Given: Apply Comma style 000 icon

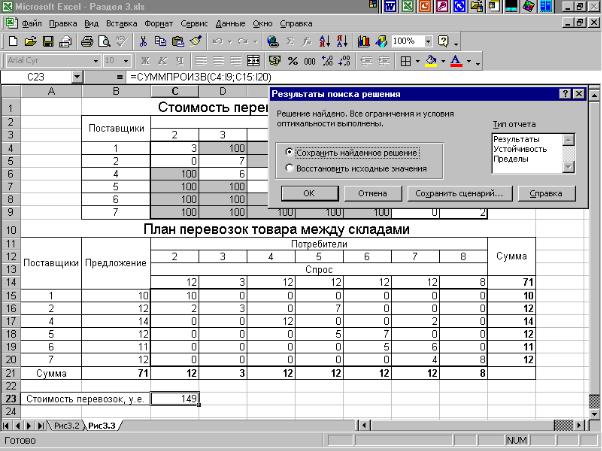Looking at the screenshot, I should pyautogui.click(x=309, y=61).
